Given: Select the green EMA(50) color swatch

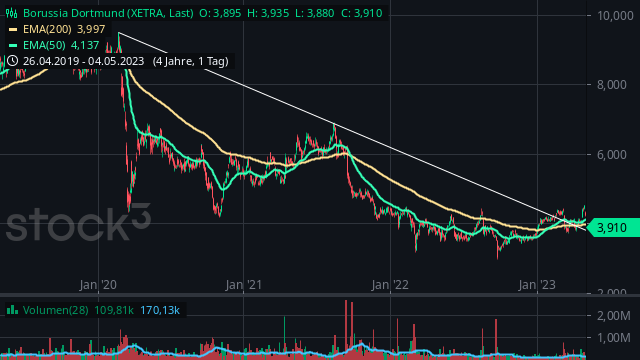Looking at the screenshot, I should point(13,45).
